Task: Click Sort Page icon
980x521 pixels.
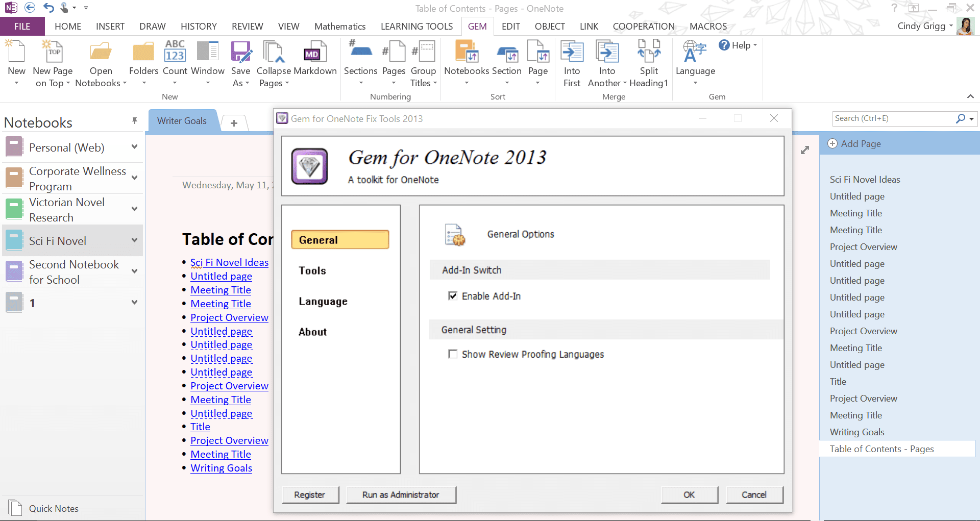Action: [538, 52]
